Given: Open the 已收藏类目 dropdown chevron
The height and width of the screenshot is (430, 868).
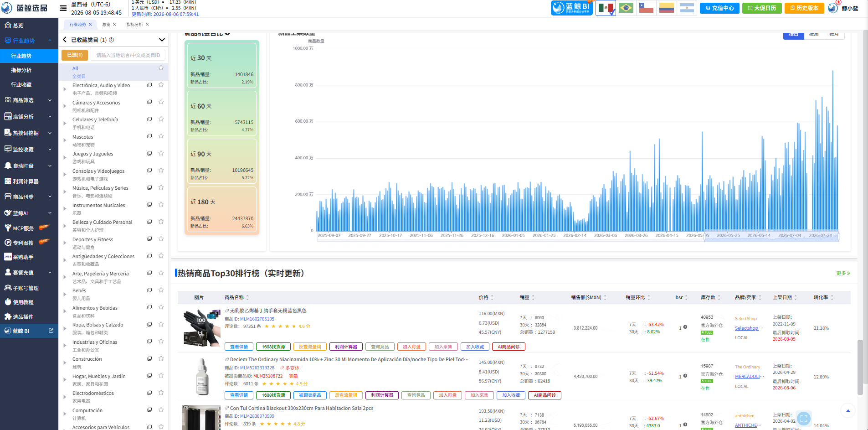Looking at the screenshot, I should [162, 40].
